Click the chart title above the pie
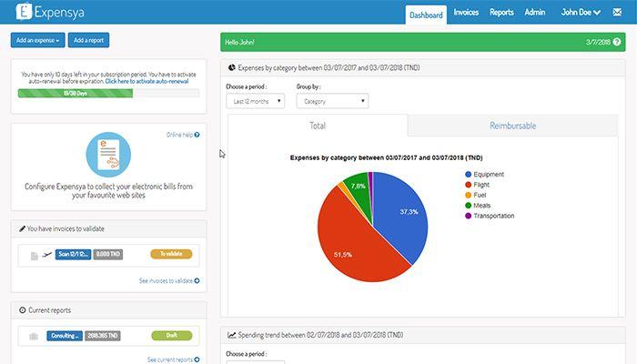 pos(386,157)
